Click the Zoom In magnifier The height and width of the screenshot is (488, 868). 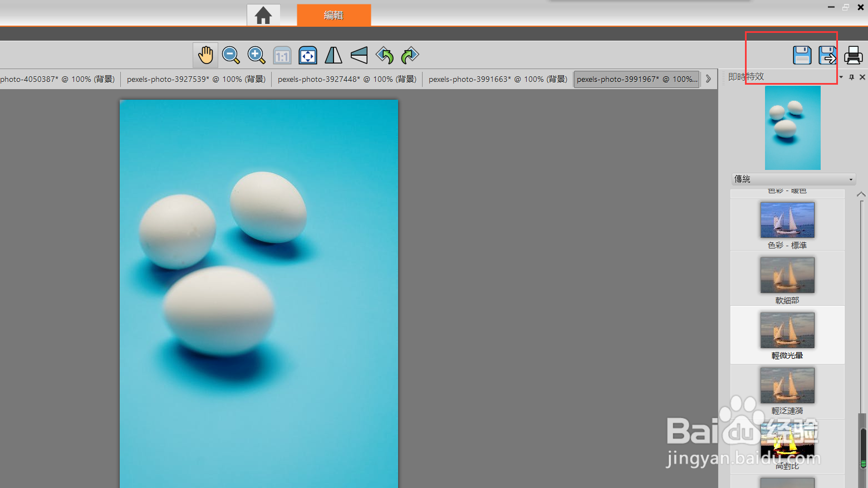pyautogui.click(x=257, y=55)
